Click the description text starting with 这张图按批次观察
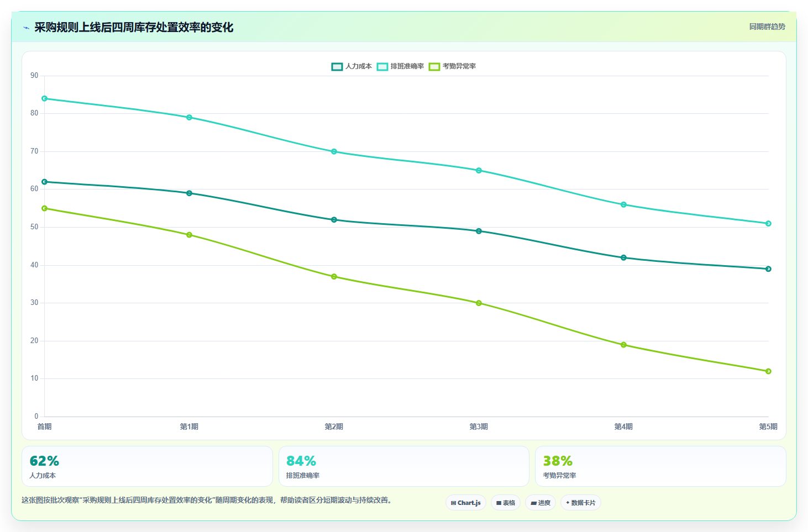The width and height of the screenshot is (808, 532). (207, 500)
